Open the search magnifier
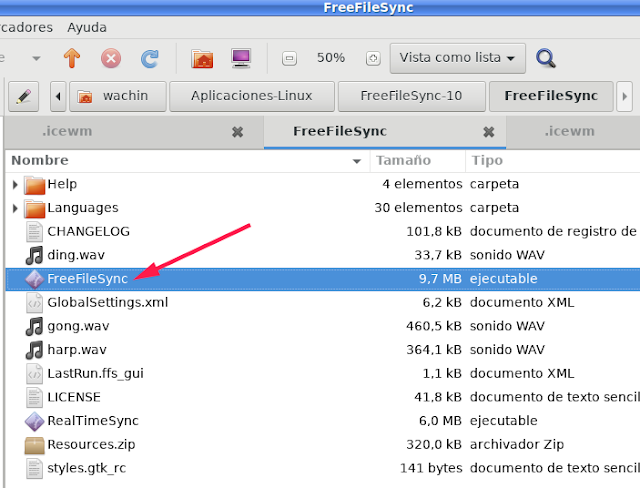Viewport: 640px width, 488px height. [546, 58]
